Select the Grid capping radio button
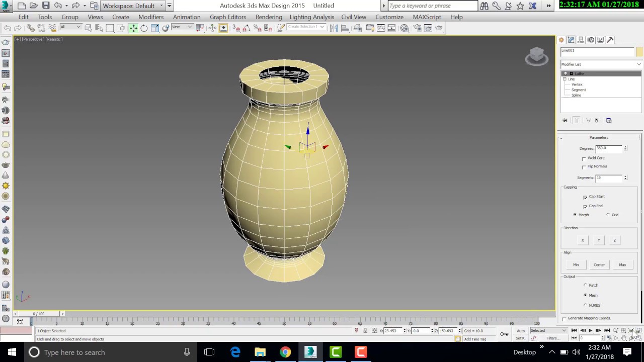 (x=608, y=215)
